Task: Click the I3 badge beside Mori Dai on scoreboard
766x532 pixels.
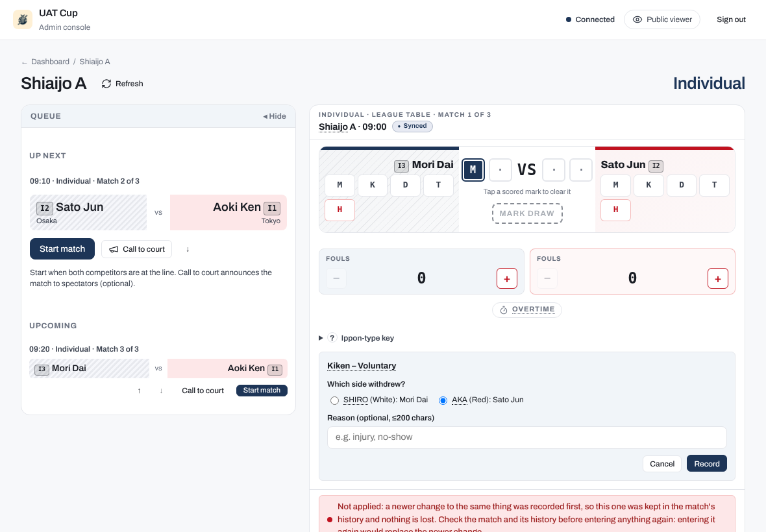Action: pyautogui.click(x=402, y=166)
